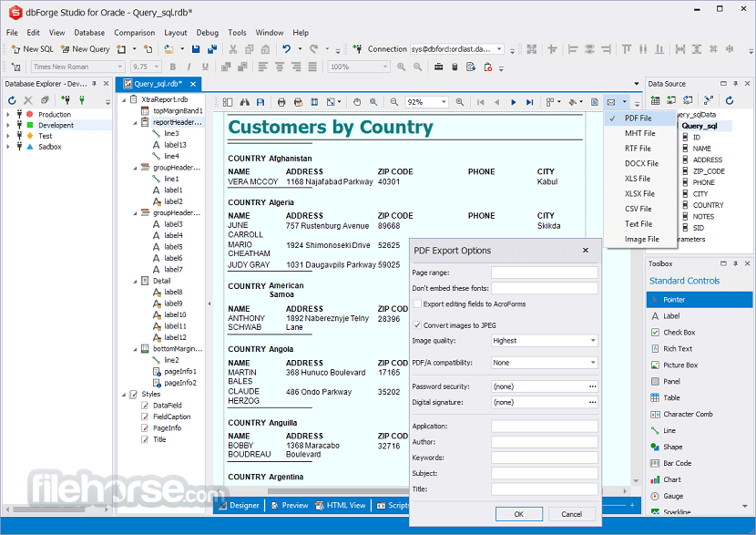The width and height of the screenshot is (756, 535).
Task: Select the Developent connection in Database Explorer
Action: click(x=56, y=125)
